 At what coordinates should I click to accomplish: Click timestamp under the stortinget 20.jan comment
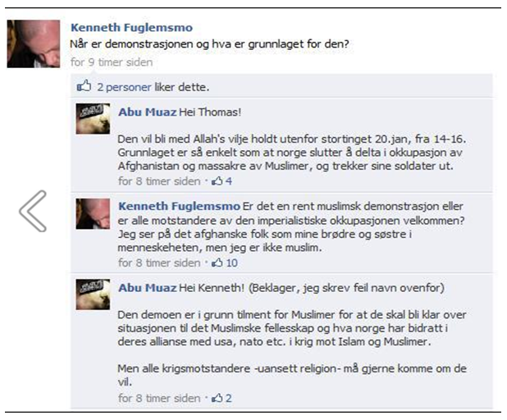coord(159,181)
